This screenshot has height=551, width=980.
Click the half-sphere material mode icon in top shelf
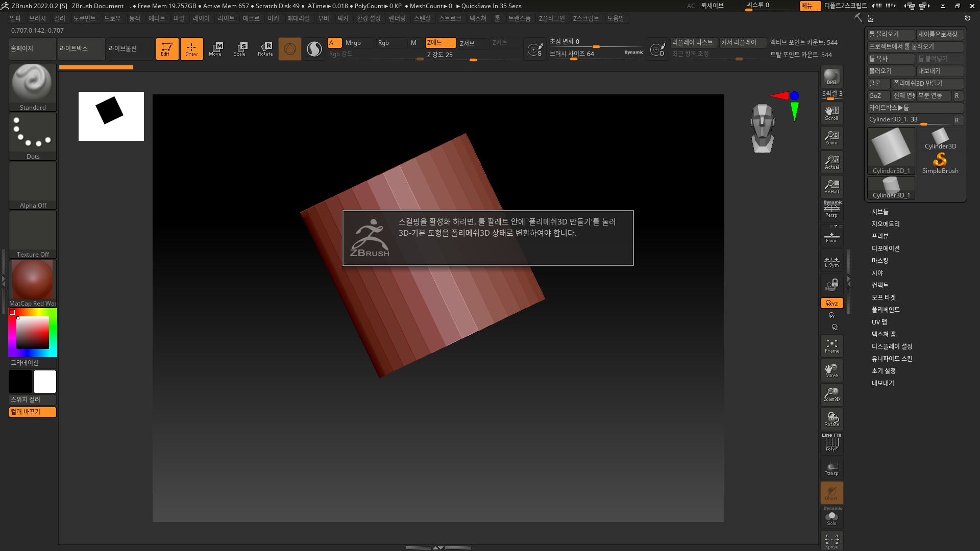click(314, 49)
